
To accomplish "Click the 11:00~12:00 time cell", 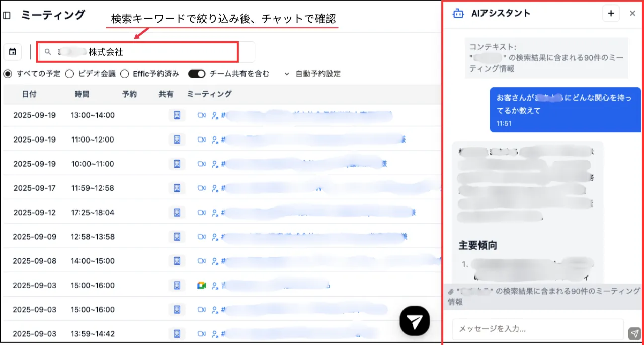I will [x=93, y=140].
